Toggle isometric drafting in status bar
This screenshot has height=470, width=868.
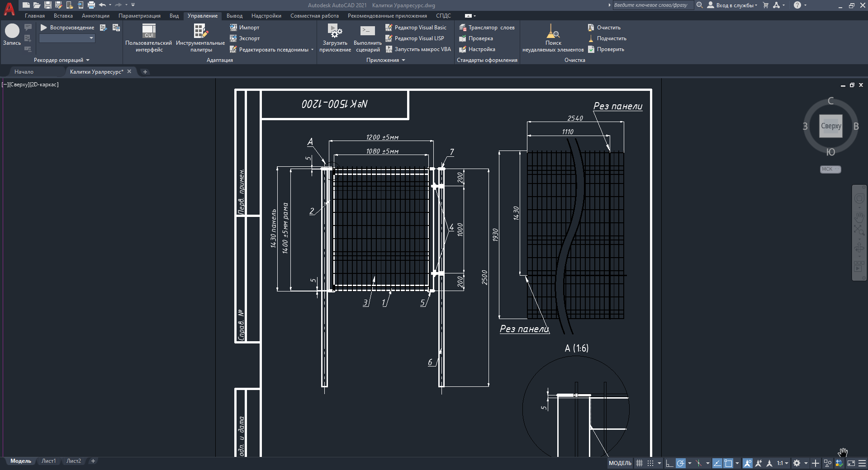pyautogui.click(x=699, y=463)
